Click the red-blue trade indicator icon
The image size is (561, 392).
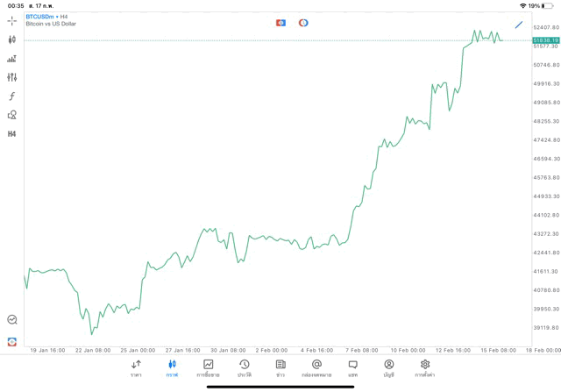pyautogui.click(x=280, y=23)
